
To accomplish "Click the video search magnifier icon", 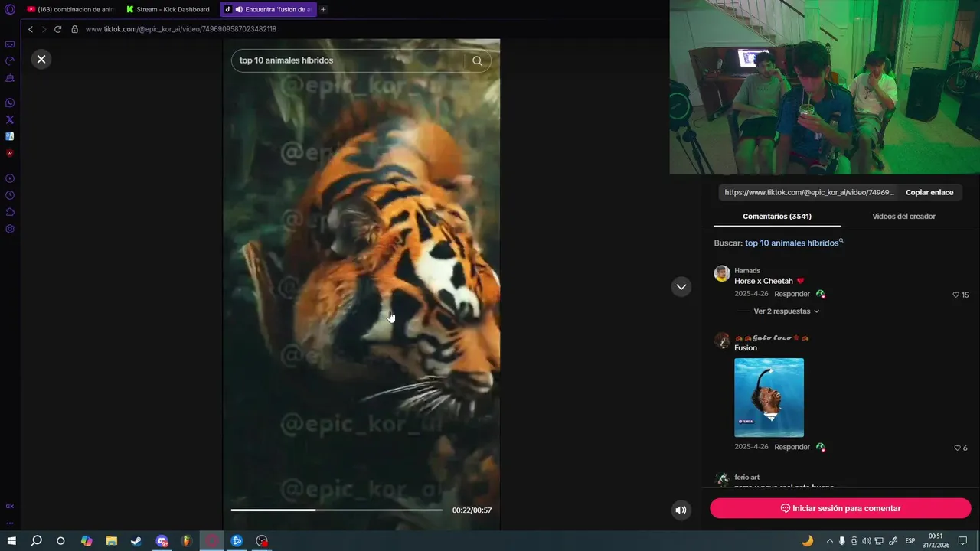I will pos(477,60).
